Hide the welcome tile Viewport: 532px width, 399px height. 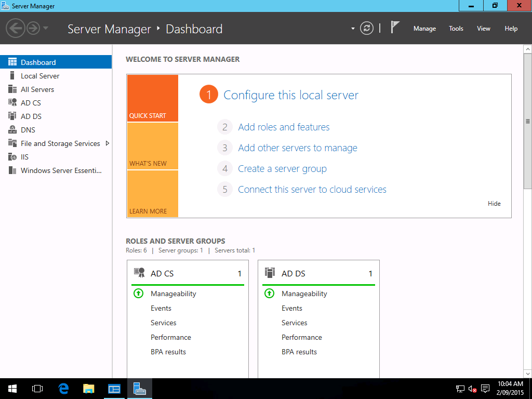(494, 204)
